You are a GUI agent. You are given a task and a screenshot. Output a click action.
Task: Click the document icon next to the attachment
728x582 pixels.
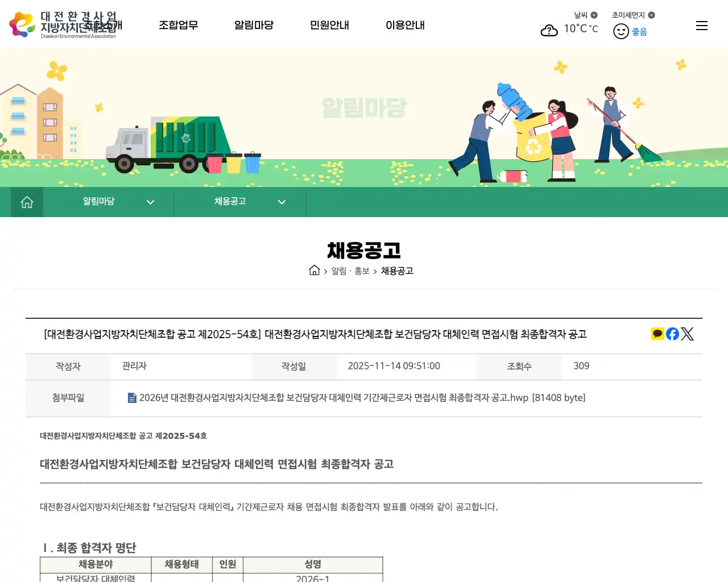point(131,398)
